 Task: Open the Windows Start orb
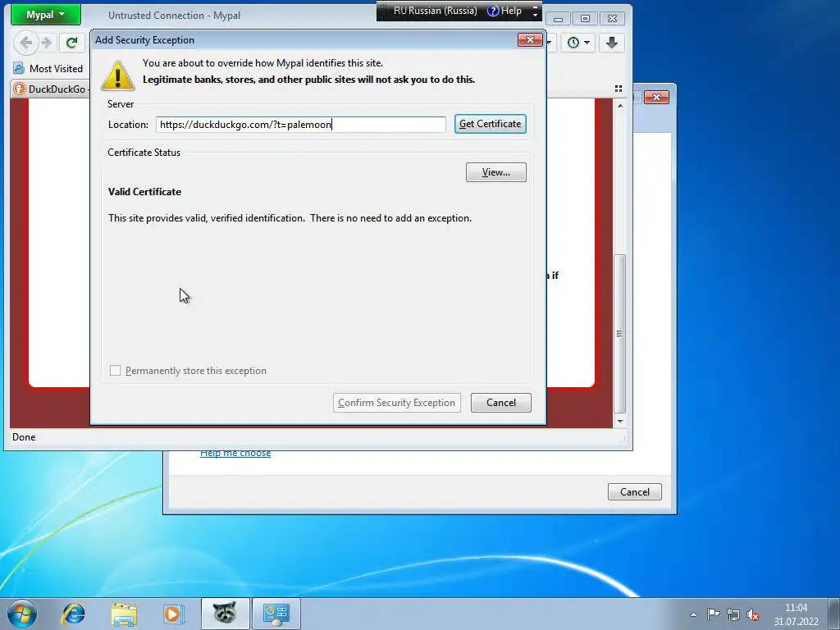[x=22, y=614]
